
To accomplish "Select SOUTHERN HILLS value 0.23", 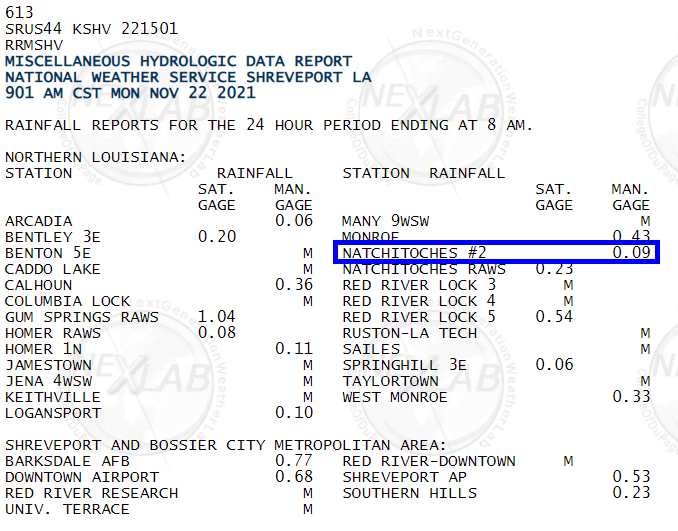I will pos(631,493).
